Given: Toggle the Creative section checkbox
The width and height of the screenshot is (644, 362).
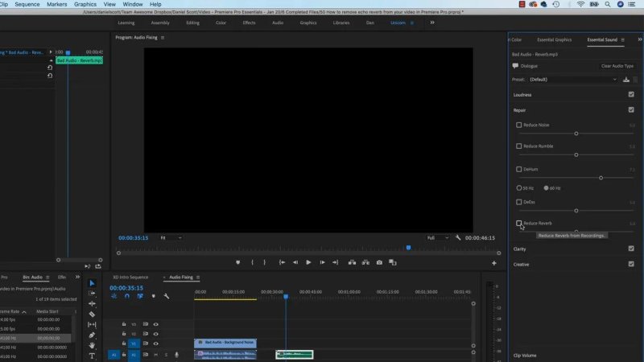Looking at the screenshot, I should (631, 265).
